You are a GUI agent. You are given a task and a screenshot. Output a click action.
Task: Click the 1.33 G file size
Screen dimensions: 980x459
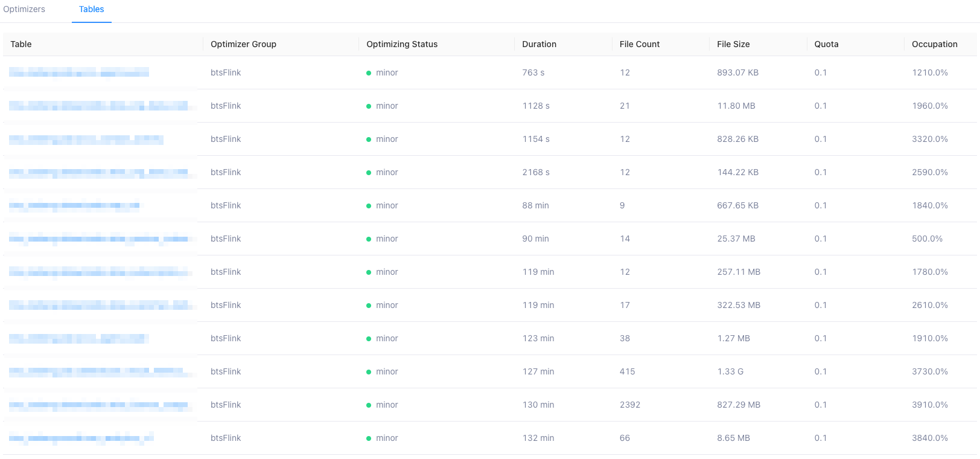pyautogui.click(x=730, y=371)
